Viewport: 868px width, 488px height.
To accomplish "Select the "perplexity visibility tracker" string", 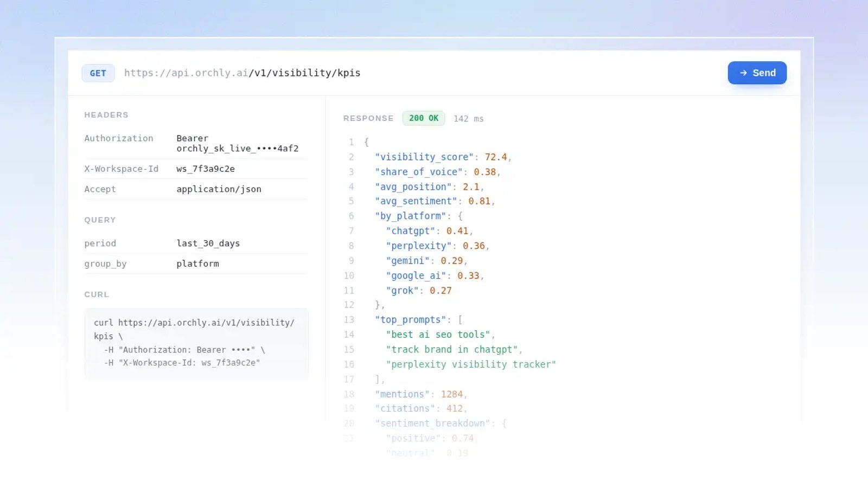I will (x=471, y=364).
